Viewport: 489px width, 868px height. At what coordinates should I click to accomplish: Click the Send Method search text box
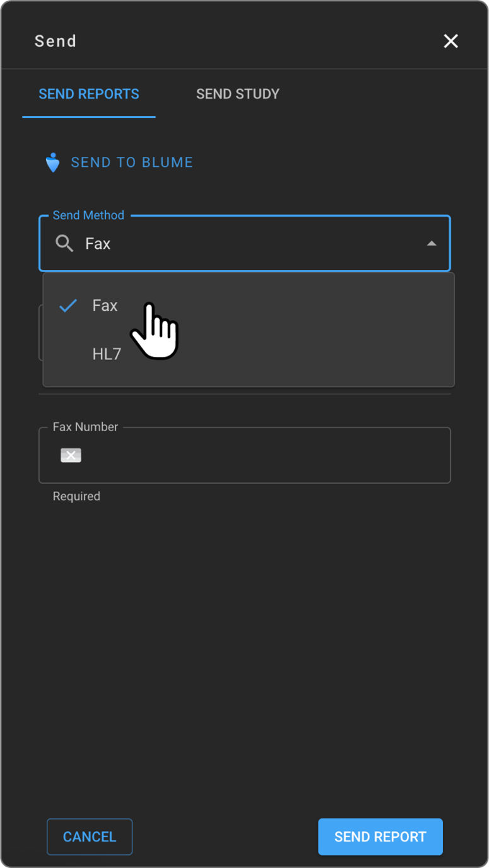tap(252, 244)
